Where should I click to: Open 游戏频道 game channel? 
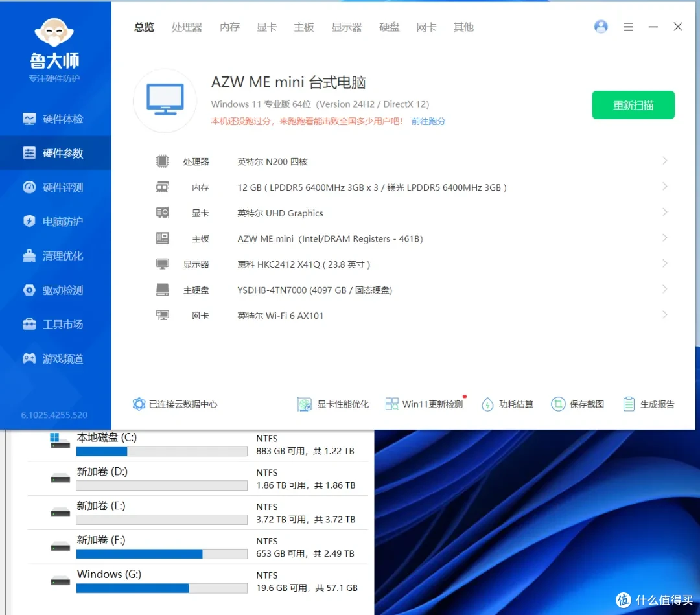tap(55, 358)
